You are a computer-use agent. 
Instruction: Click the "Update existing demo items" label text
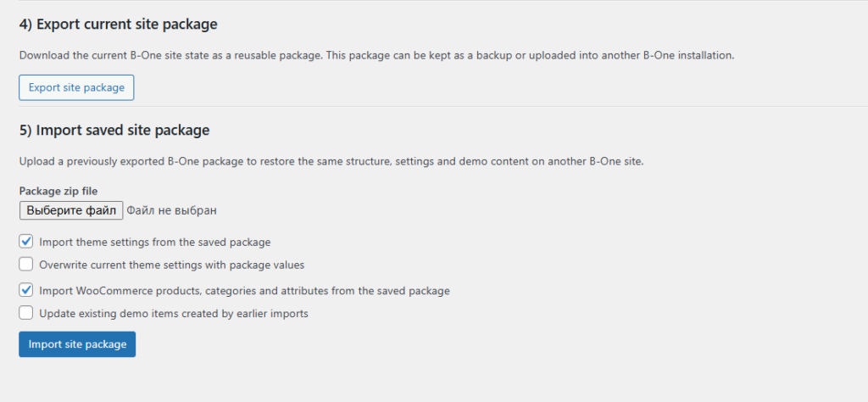pos(173,313)
